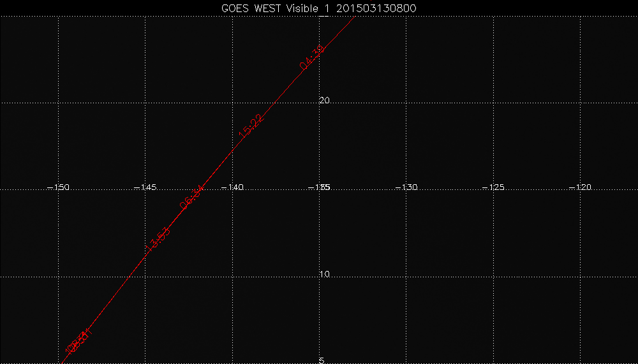Click the latitude 5 label at the bottom
Image resolution: width=638 pixels, height=364 pixels.
(322, 360)
